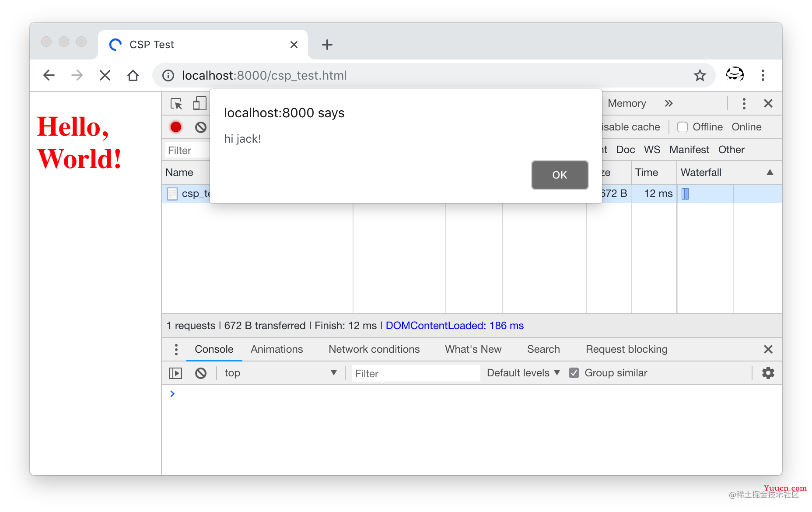Click the Hello, World! heading

click(x=79, y=142)
